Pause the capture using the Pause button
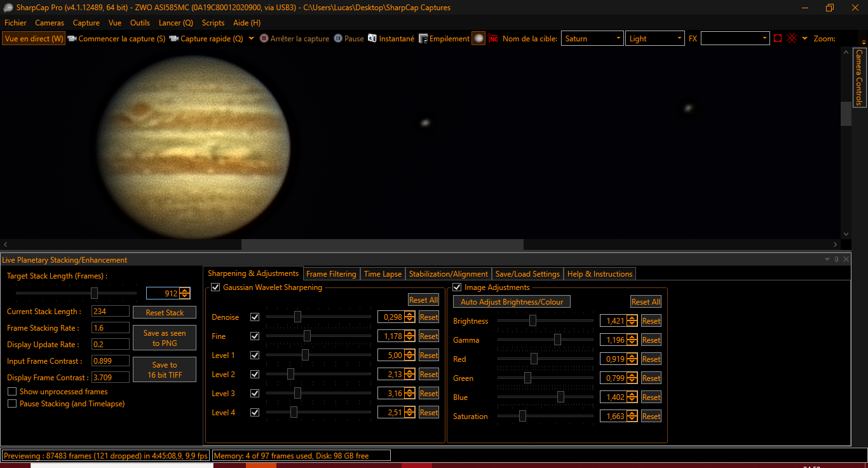868x468 pixels. click(349, 39)
